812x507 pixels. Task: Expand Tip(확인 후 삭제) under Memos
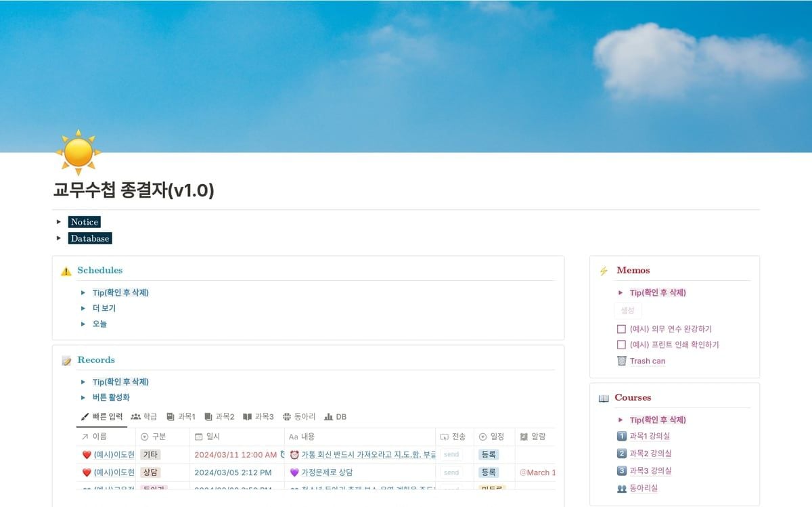click(621, 293)
